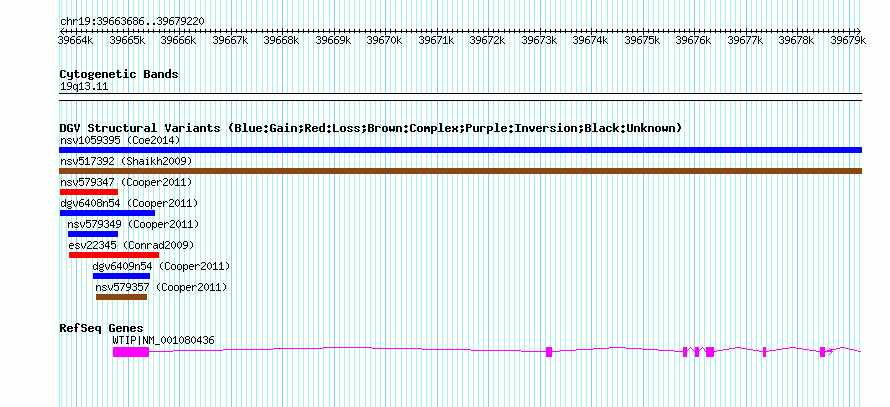The image size is (890, 407).
Task: Click the 39667k ruler tick label
Action: point(230,40)
